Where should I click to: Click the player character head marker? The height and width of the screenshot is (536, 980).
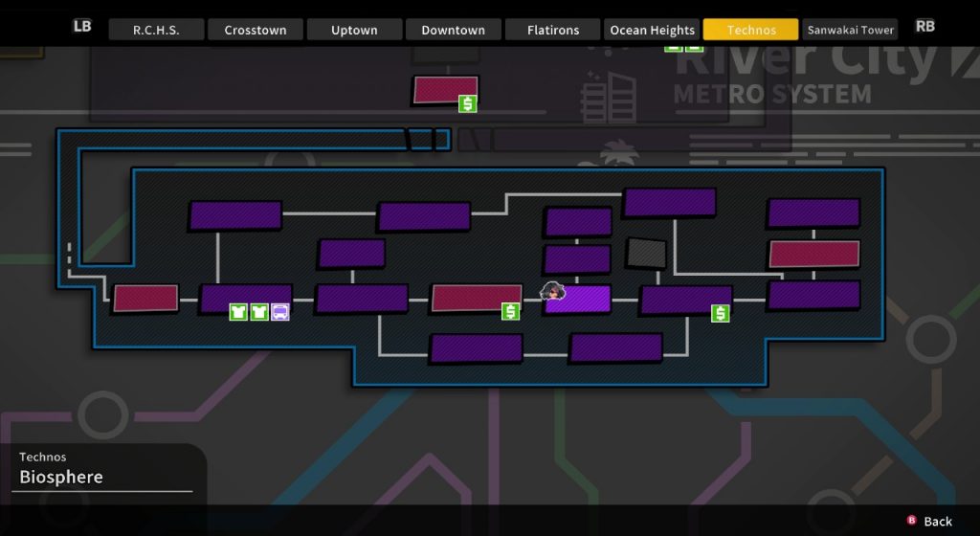coord(552,291)
